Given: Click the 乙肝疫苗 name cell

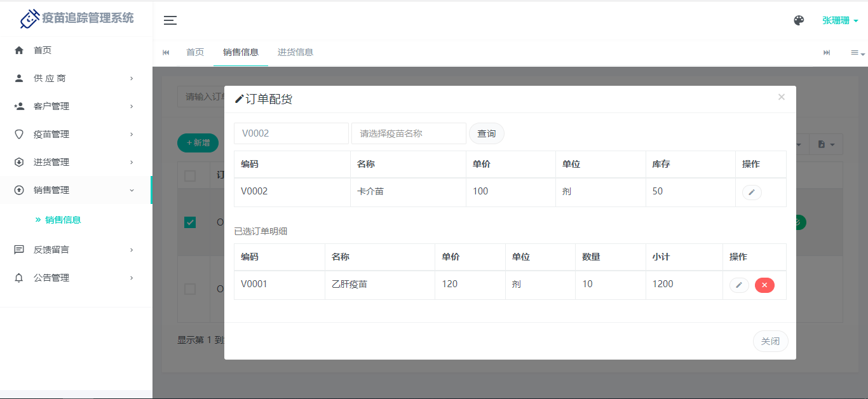Looking at the screenshot, I should (x=380, y=284).
